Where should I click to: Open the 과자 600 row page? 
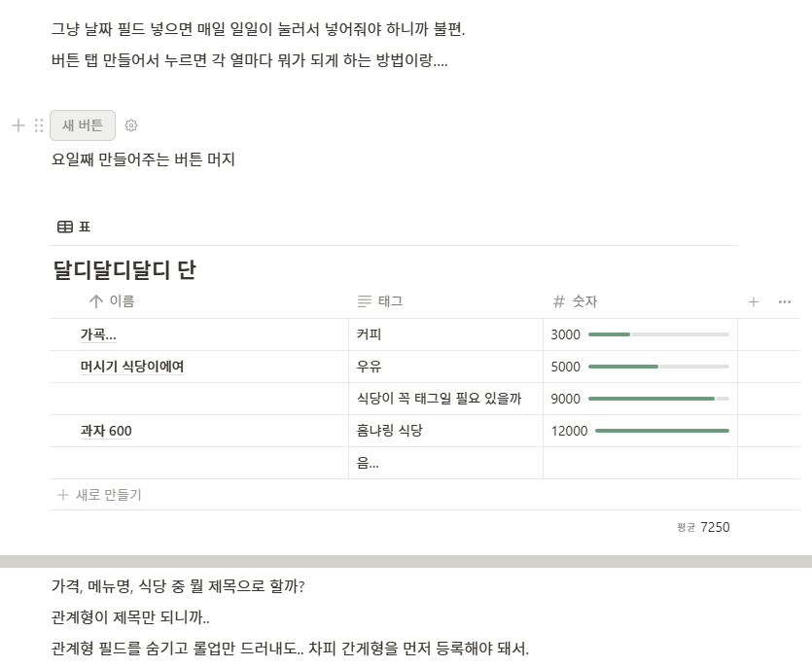(106, 431)
